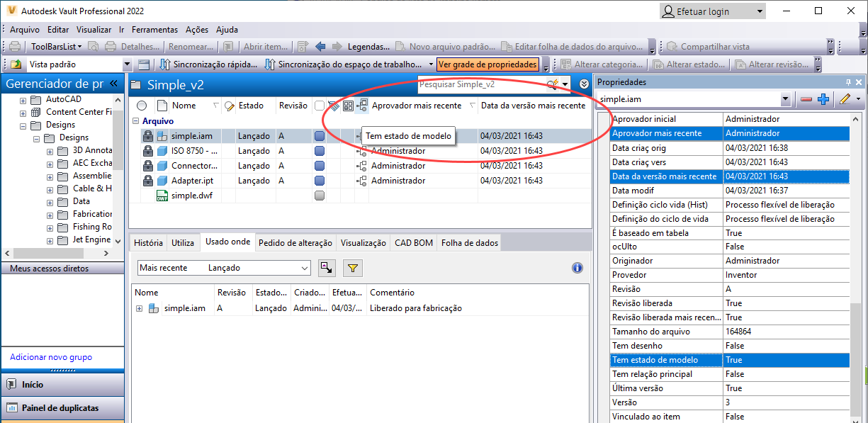Click the edit pencil icon in Propriedades
The height and width of the screenshot is (423, 868).
tap(845, 100)
